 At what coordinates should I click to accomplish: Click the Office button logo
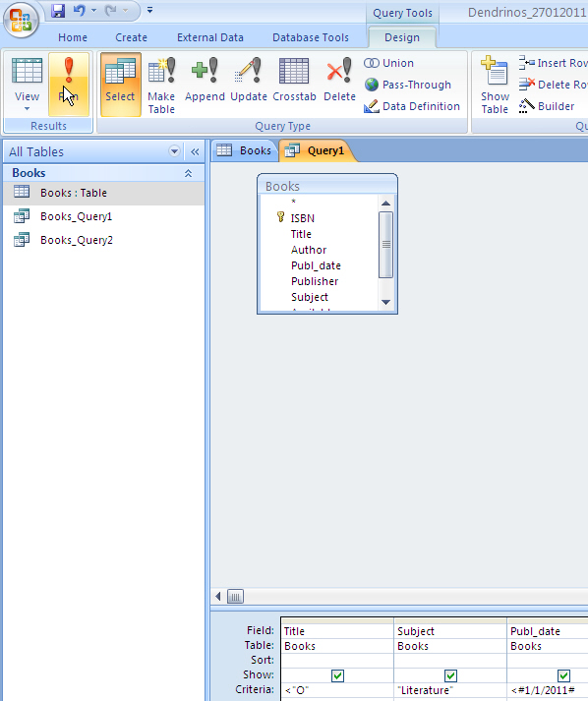[21, 21]
